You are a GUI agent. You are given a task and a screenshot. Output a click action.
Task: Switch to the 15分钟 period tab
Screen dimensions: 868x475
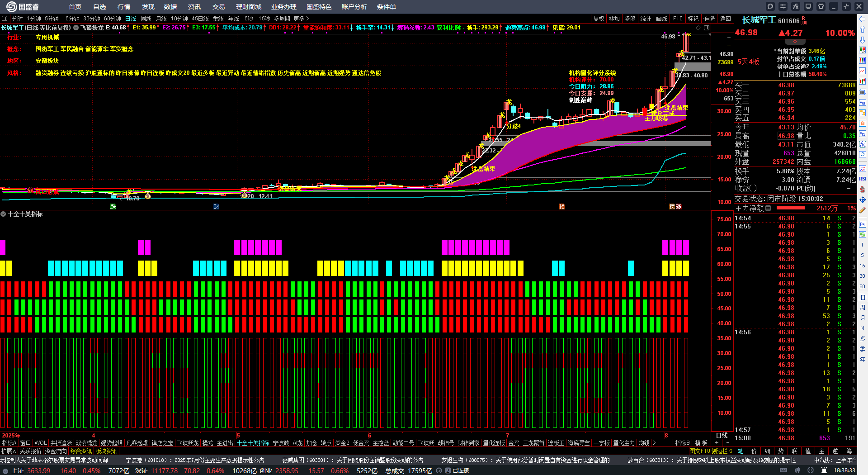point(71,19)
